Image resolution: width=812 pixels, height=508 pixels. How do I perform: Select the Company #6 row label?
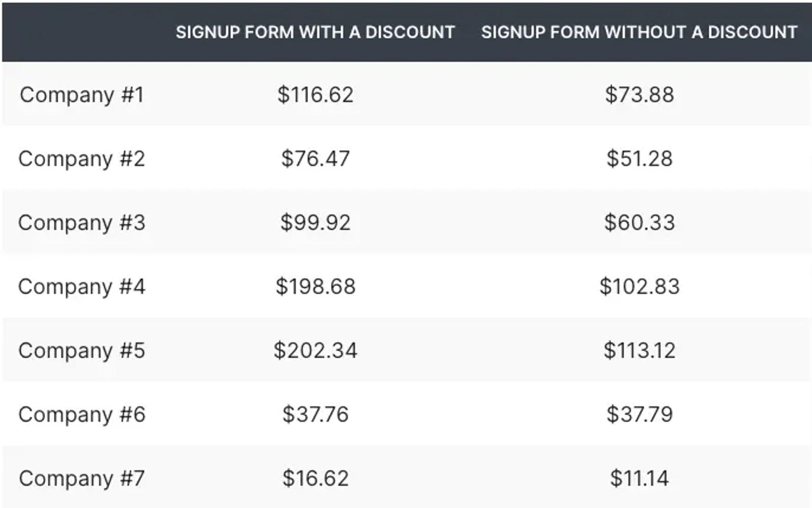tap(82, 415)
